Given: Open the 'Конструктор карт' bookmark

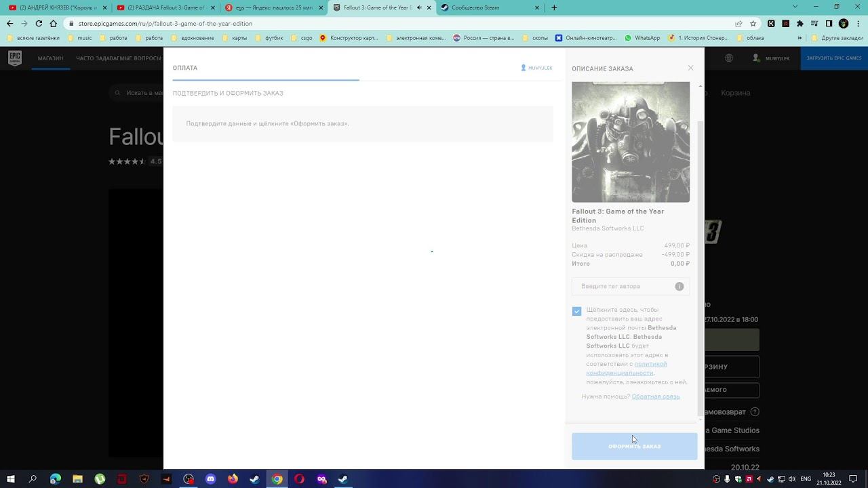Looking at the screenshot, I should 349,38.
